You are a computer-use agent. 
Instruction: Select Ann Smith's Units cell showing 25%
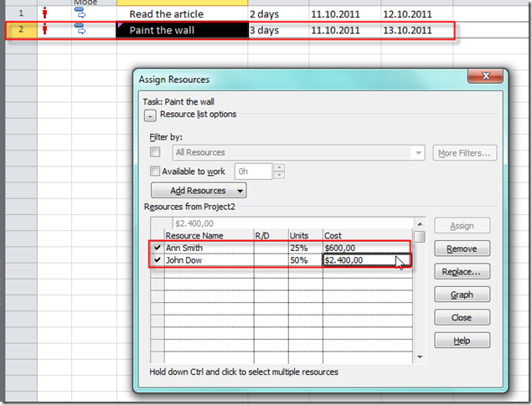point(305,248)
